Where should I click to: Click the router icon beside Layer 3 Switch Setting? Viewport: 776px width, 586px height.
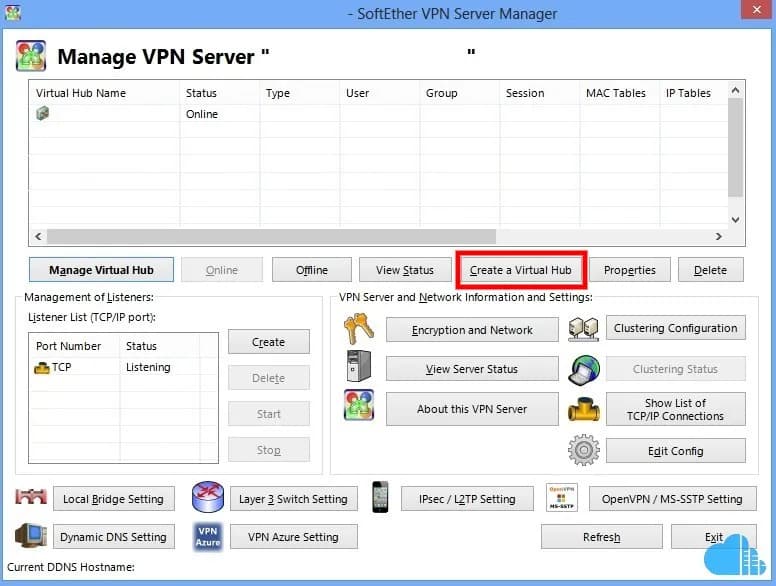tap(208, 497)
